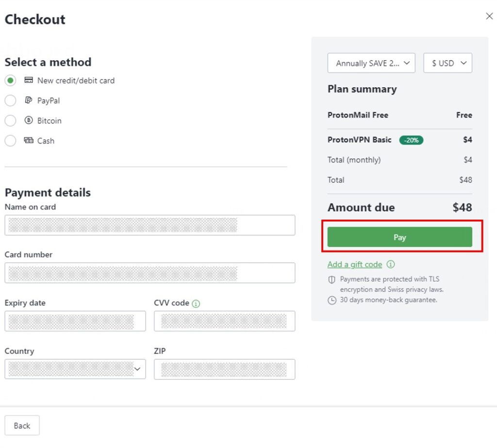Select the New credit/debit card radio button
Image resolution: width=497 pixels, height=448 pixels.
click(10, 80)
